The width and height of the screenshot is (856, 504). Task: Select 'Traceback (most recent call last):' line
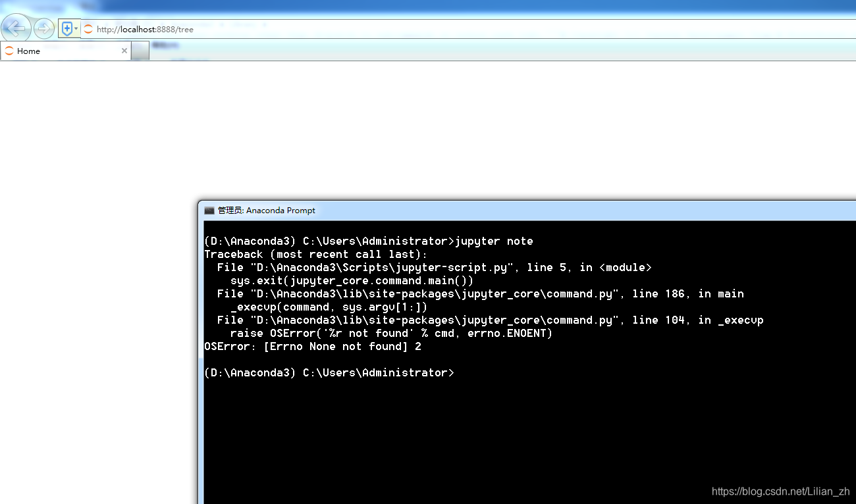click(316, 254)
